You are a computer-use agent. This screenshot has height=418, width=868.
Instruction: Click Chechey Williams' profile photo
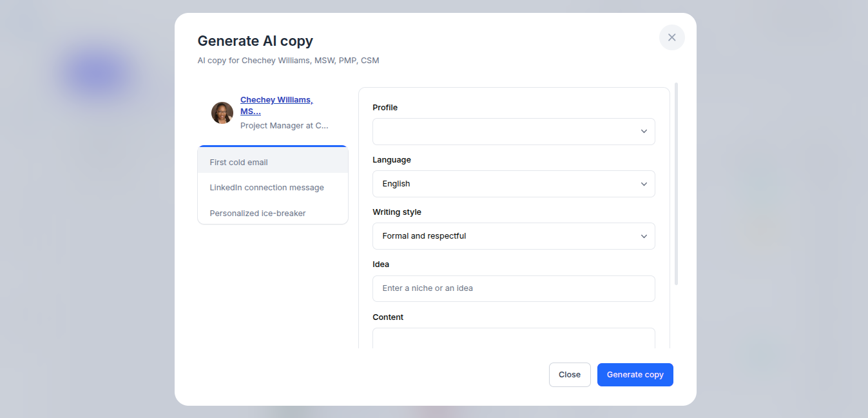tap(222, 113)
